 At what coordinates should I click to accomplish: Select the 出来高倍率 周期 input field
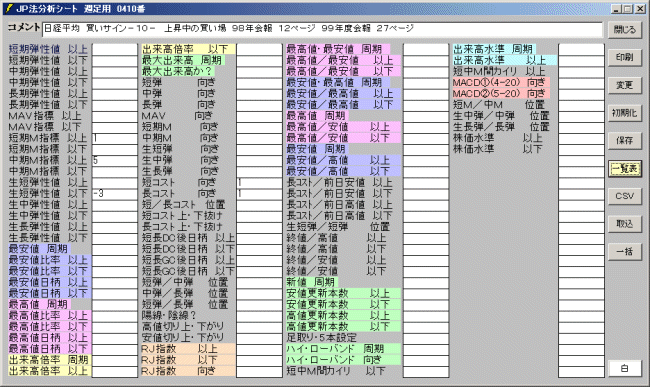[115, 360]
